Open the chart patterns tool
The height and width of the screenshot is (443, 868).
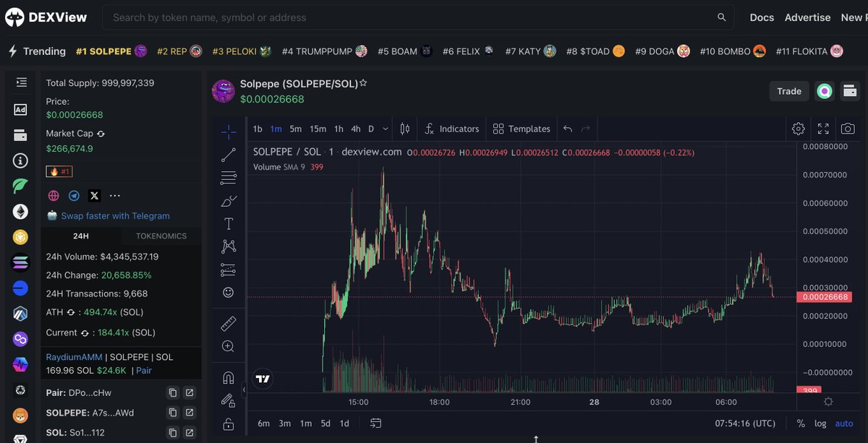point(229,246)
